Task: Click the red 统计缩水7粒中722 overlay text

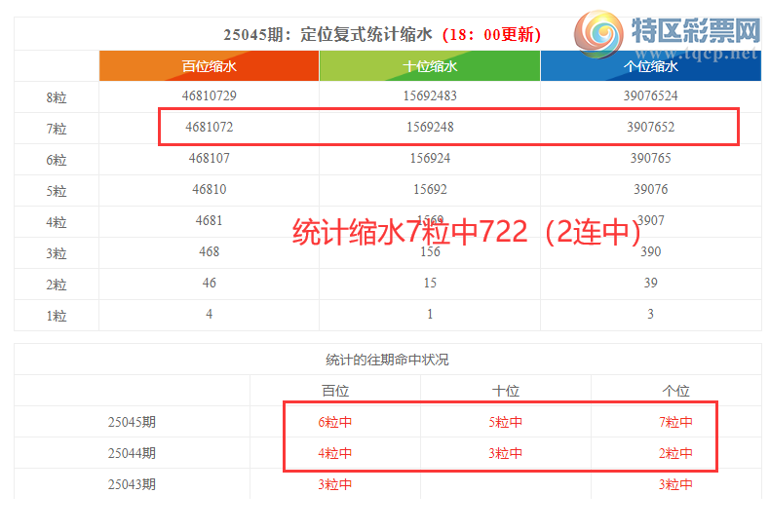Action: [x=466, y=233]
